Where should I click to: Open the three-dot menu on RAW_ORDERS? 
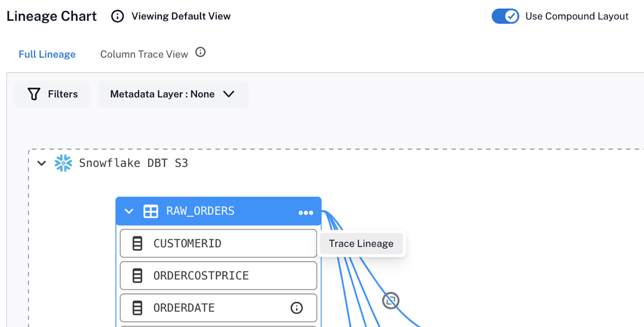306,213
